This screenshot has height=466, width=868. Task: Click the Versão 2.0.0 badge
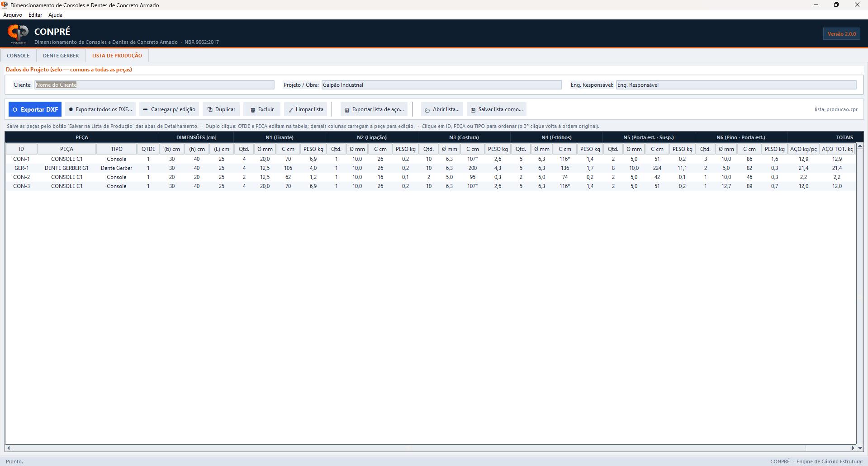coord(841,34)
